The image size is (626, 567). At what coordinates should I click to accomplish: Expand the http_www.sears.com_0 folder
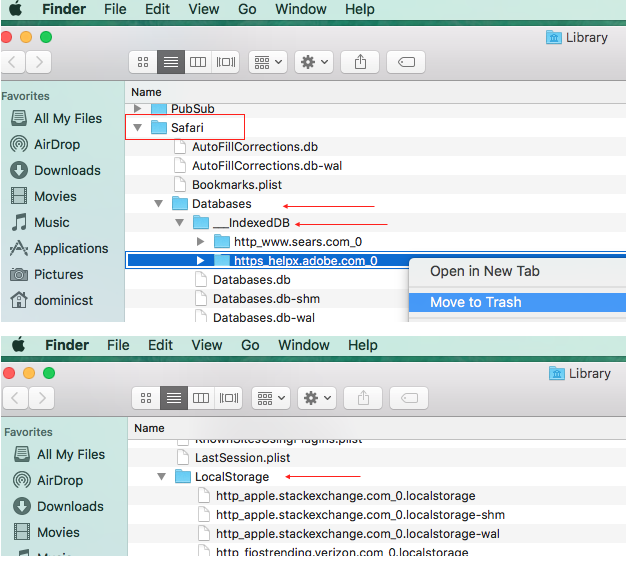tap(200, 242)
